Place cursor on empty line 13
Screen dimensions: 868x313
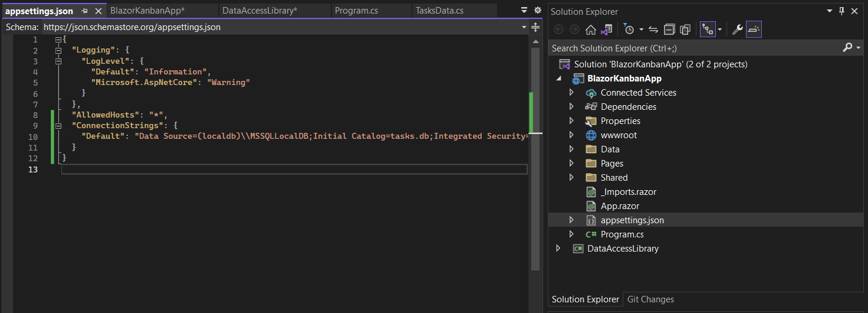294,169
